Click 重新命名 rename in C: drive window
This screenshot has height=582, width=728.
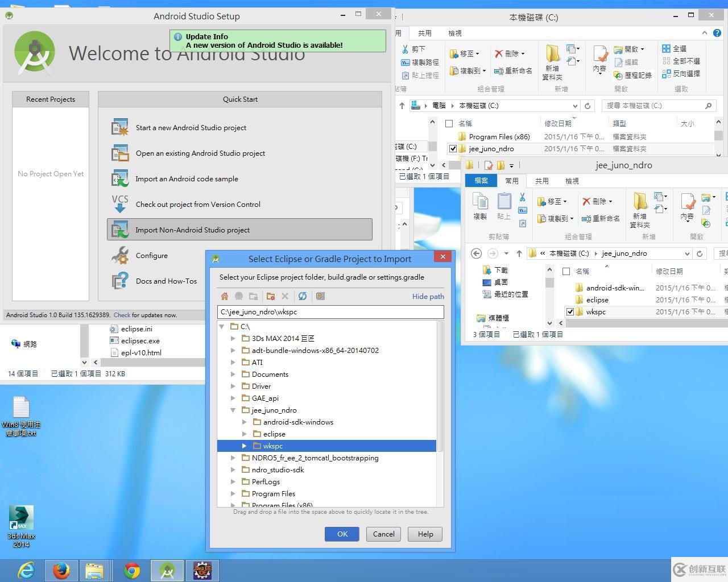513,70
